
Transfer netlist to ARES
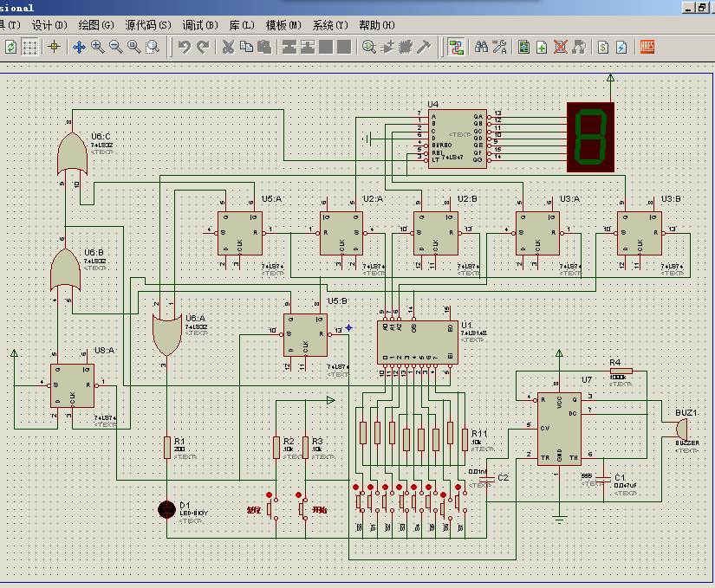[647, 47]
